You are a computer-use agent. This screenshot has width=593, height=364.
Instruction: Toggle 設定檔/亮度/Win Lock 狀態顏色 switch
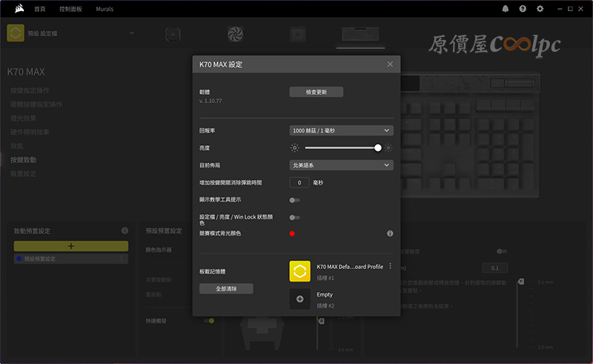[294, 217]
